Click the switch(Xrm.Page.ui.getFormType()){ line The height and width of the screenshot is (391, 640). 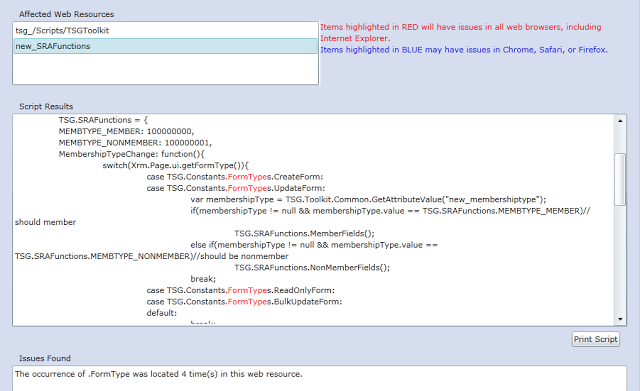tap(176, 165)
